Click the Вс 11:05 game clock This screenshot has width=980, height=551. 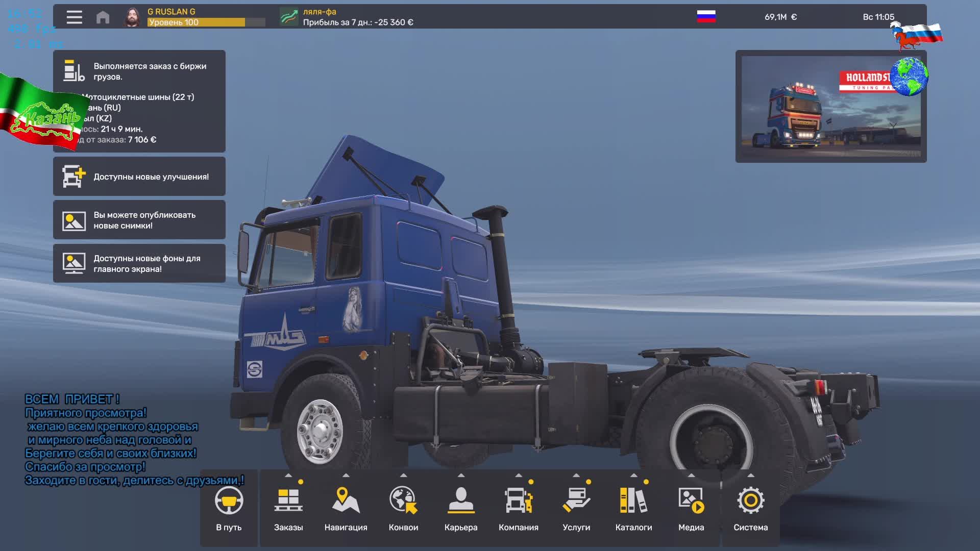pos(878,17)
